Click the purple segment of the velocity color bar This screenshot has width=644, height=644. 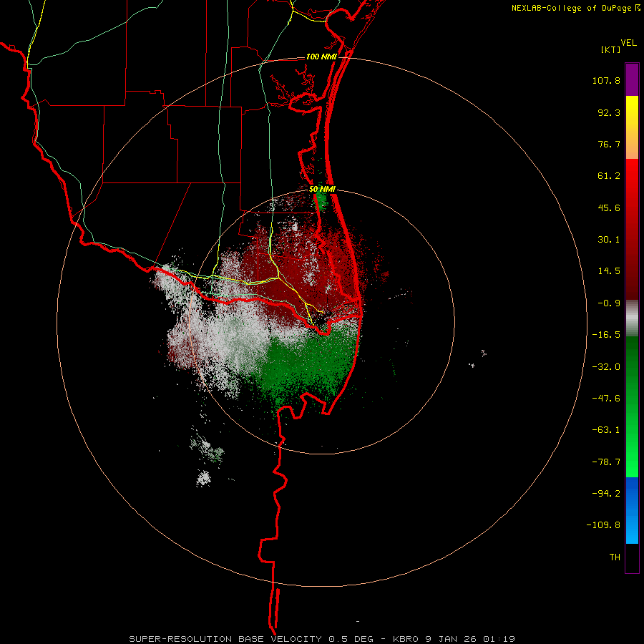point(632,79)
